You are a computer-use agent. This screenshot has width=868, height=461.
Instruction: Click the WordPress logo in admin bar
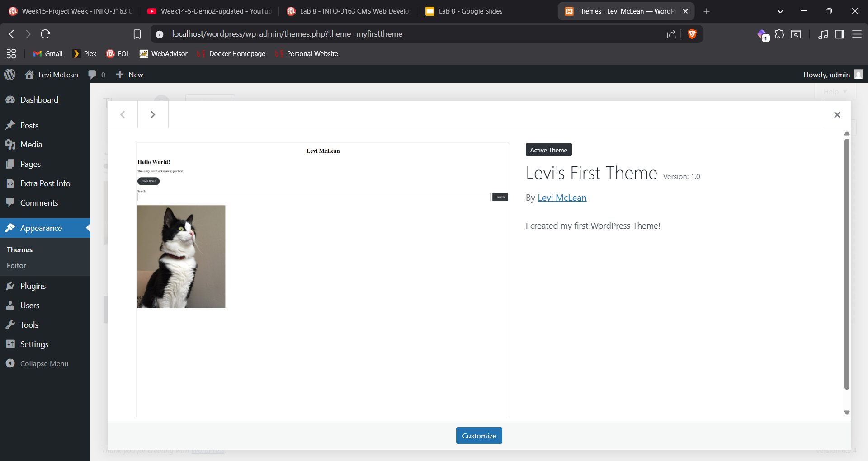click(9, 75)
